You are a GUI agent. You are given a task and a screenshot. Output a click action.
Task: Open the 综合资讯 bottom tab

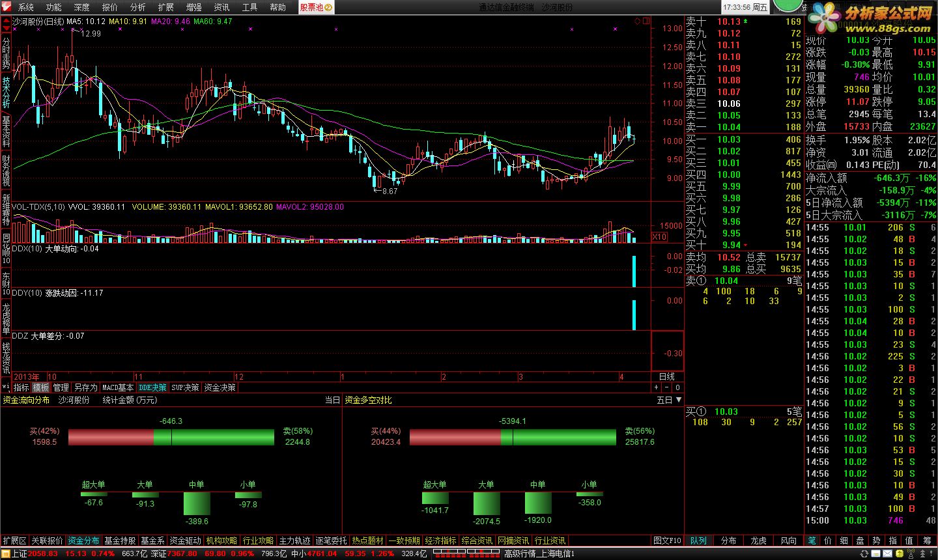477,540
